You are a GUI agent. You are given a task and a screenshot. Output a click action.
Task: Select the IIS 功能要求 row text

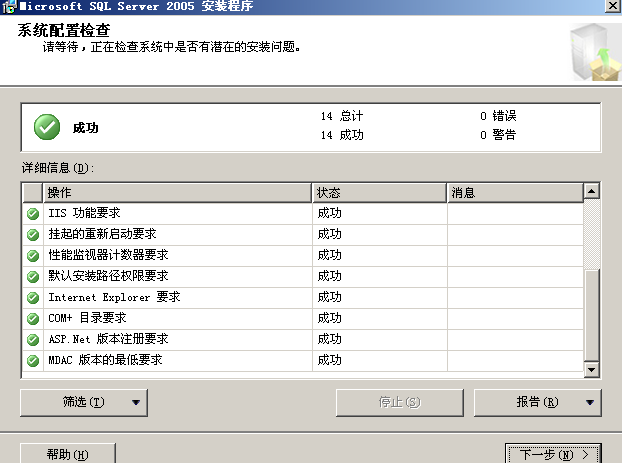tap(84, 213)
